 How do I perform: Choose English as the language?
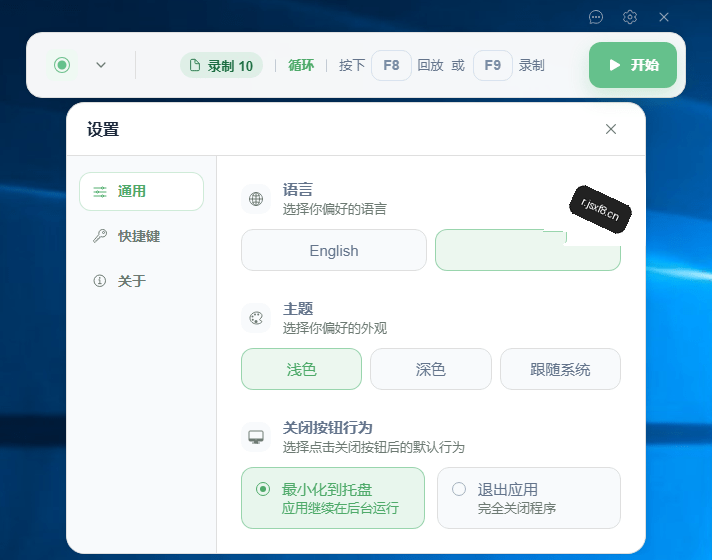click(334, 250)
